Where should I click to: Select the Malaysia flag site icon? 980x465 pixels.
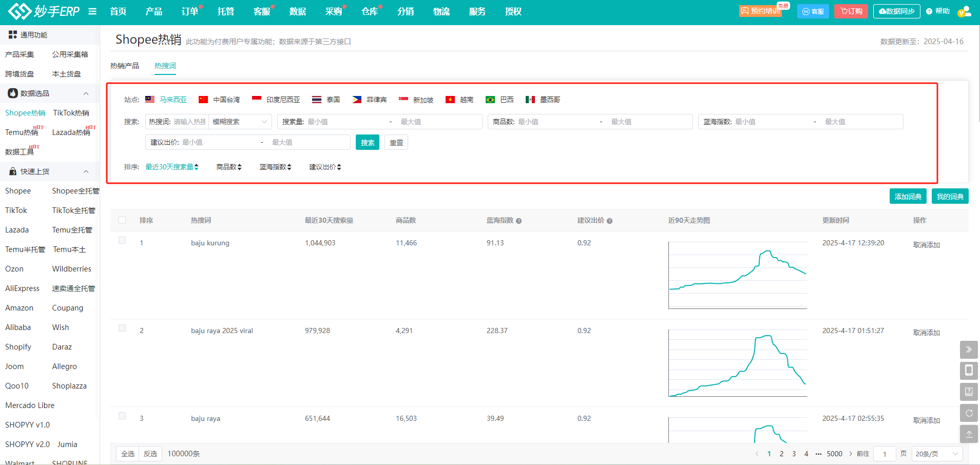tap(150, 99)
